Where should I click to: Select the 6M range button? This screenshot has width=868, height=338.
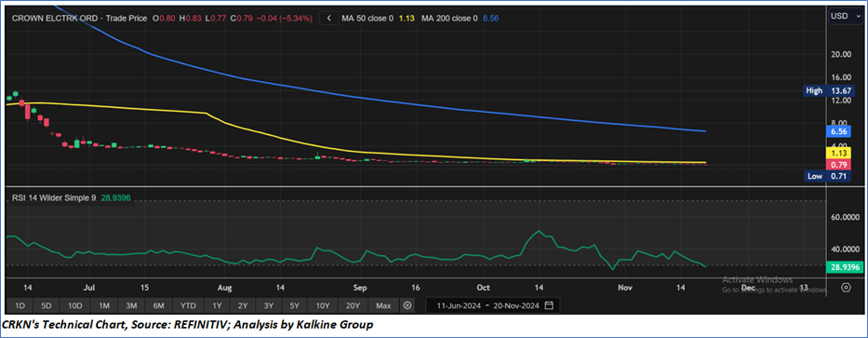pos(159,305)
